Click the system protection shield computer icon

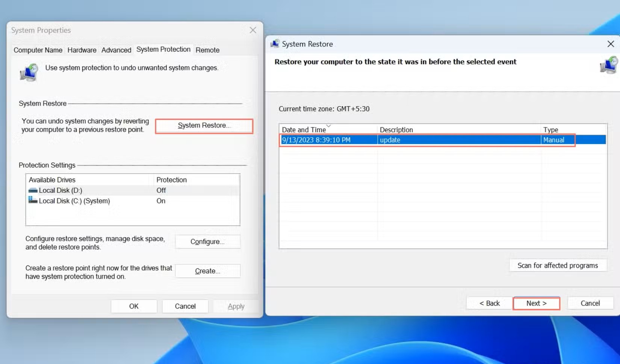point(29,72)
